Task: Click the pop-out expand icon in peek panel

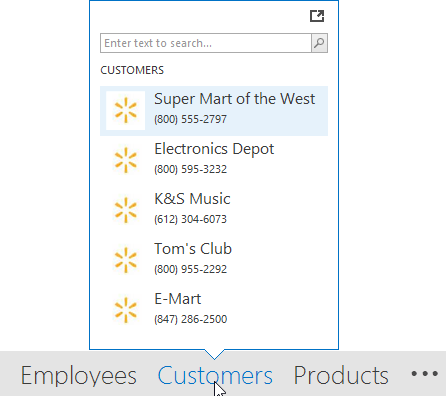Action: [317, 16]
